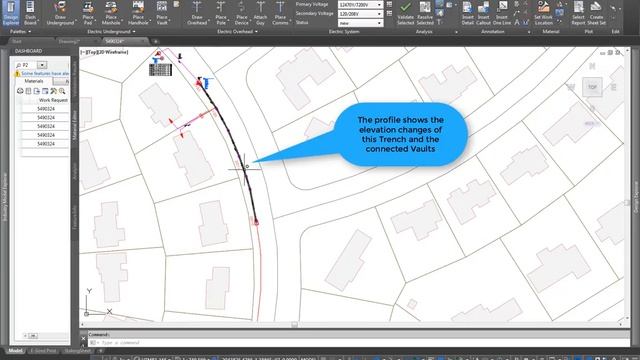Click the zoom magnifier icon in Dashboard toolbar
Viewport: 640px width, 360px height.
62,91
